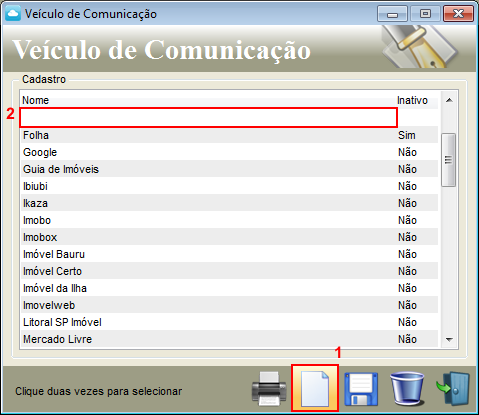
Task: Select the Mercado Livre entry
Action: (x=230, y=339)
